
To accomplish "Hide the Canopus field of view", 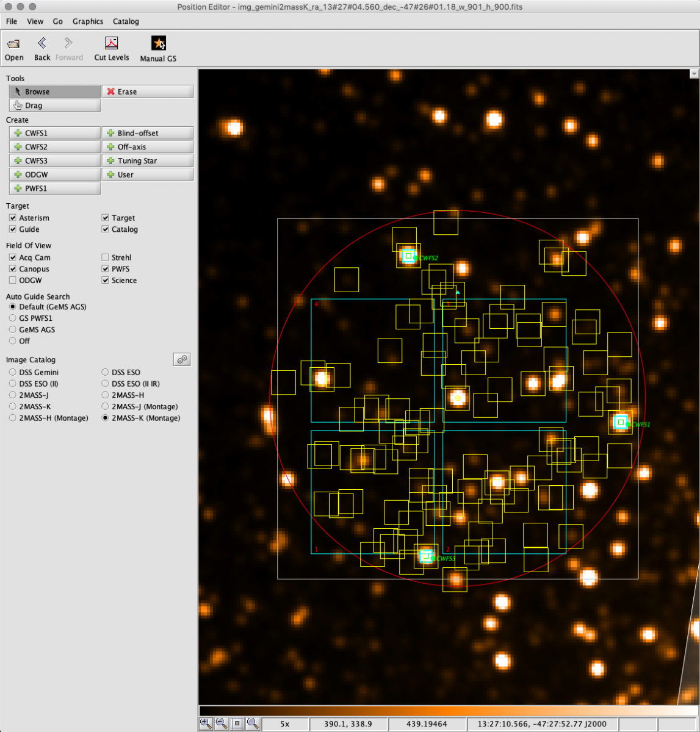I will (13, 269).
